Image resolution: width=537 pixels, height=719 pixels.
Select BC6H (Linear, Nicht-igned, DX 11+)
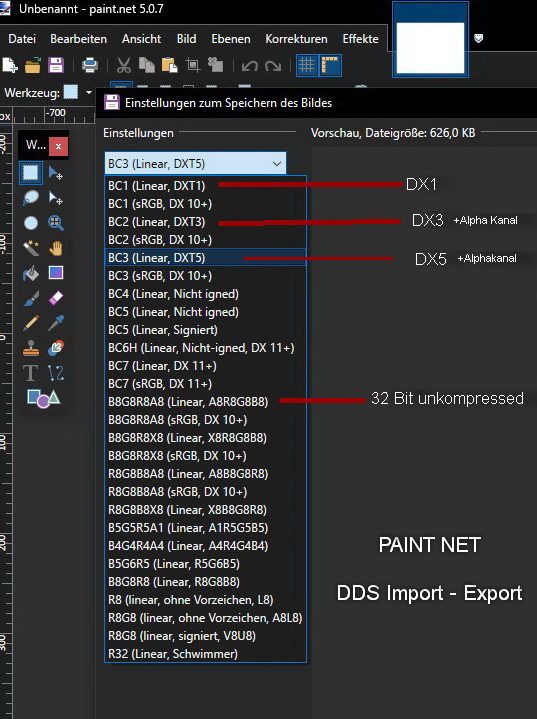[205, 348]
